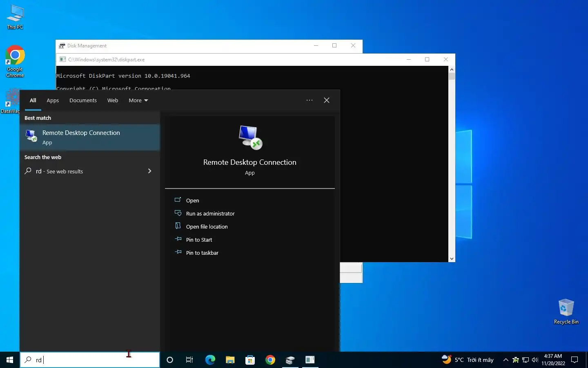Launch Google Chrome from taskbar
Viewport: 588px width, 368px height.
coord(270,360)
